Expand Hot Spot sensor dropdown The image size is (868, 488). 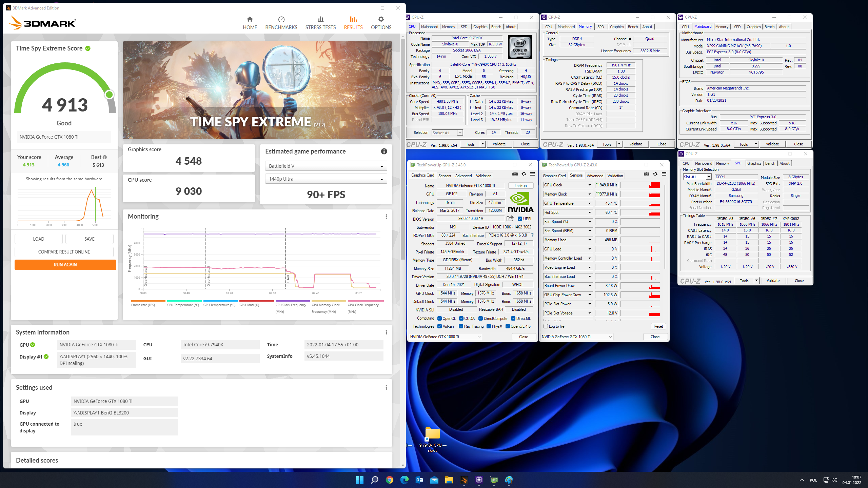(x=590, y=212)
